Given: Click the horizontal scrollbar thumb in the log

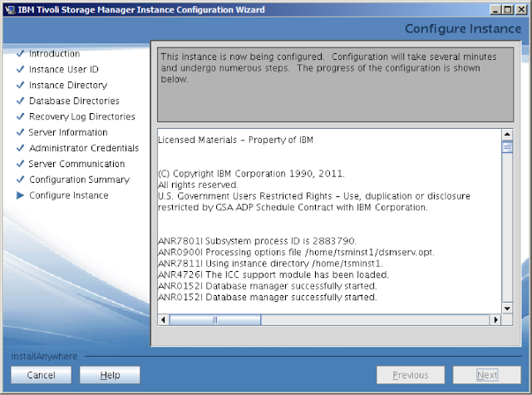Looking at the screenshot, I should (x=215, y=319).
